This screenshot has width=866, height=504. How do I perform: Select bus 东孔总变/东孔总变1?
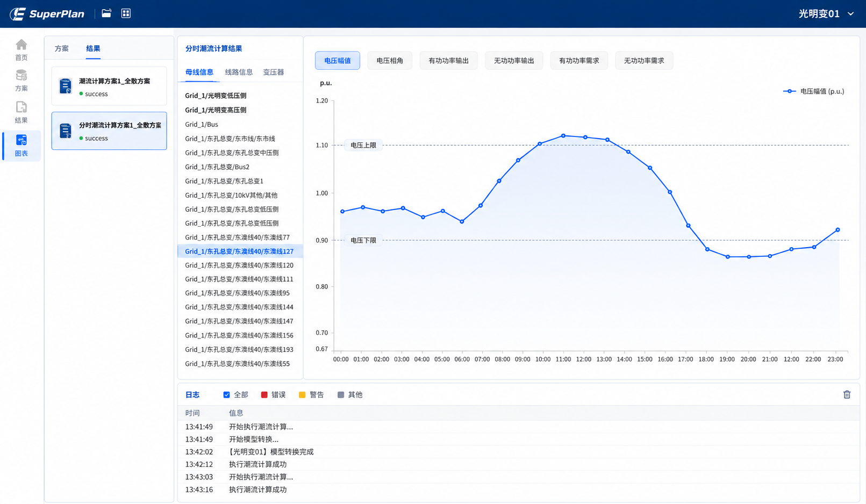click(x=224, y=181)
